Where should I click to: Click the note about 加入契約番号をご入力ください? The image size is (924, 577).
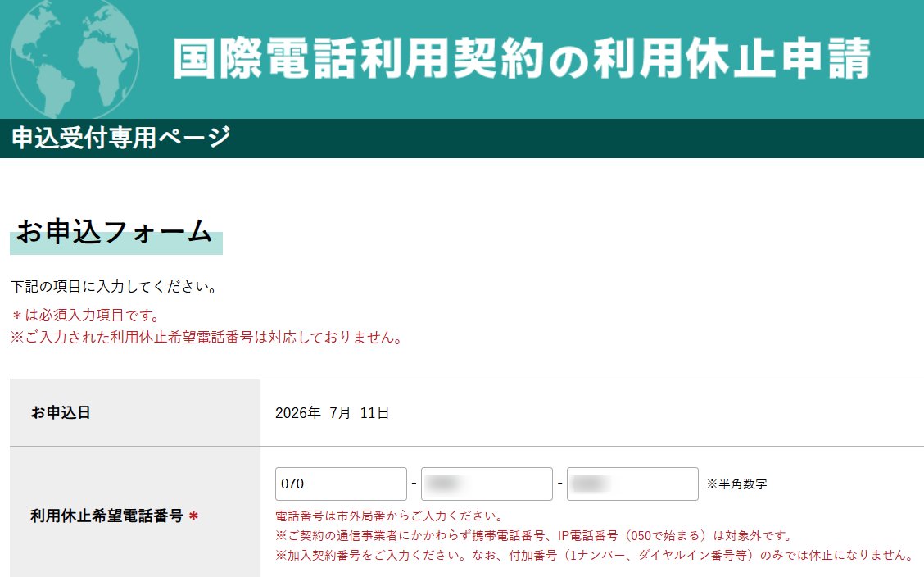pyautogui.click(x=595, y=555)
